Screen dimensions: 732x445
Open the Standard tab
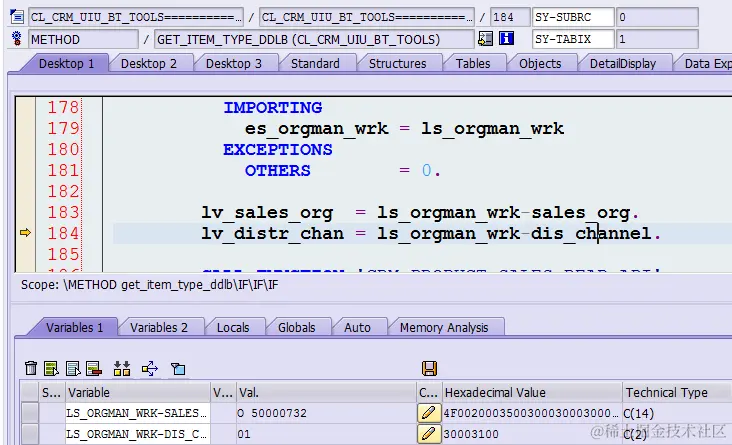pos(315,64)
